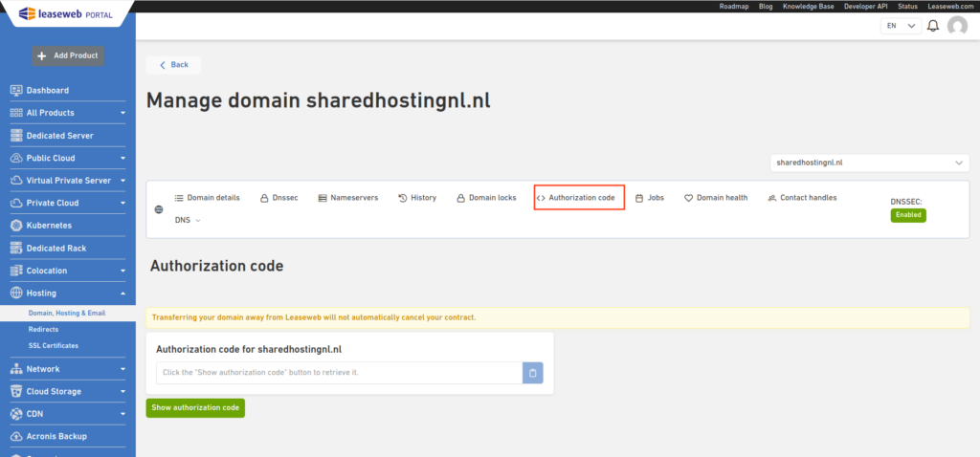Click the Dedicated Rack icon
The width and height of the screenshot is (980, 457).
coord(16,248)
